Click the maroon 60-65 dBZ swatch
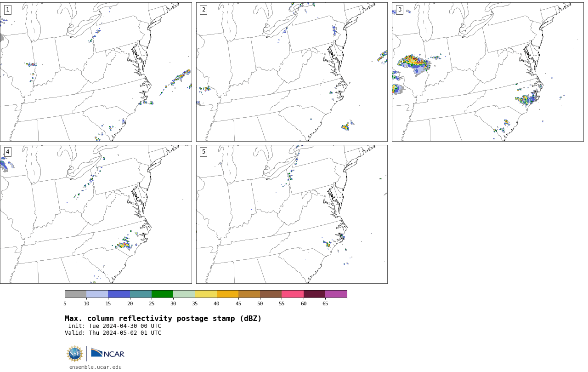Viewport: 588px width, 372px height. tap(314, 294)
